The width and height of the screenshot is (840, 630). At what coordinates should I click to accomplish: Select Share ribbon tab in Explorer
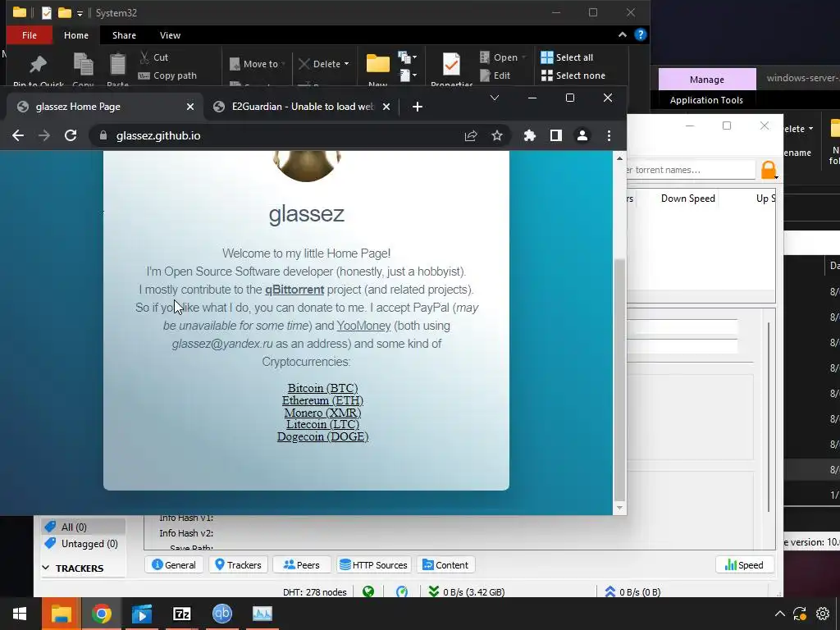tap(124, 35)
